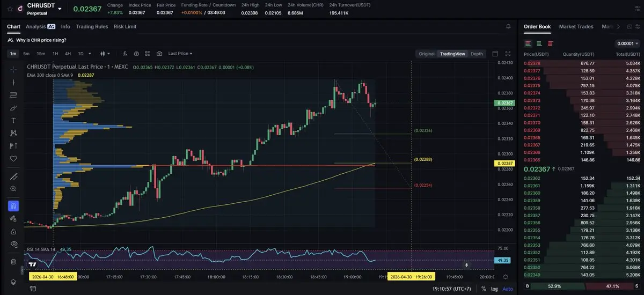Open the 0.00001 price precision dropdown
Image resolution: width=644 pixels, height=295 pixels.
[627, 43]
